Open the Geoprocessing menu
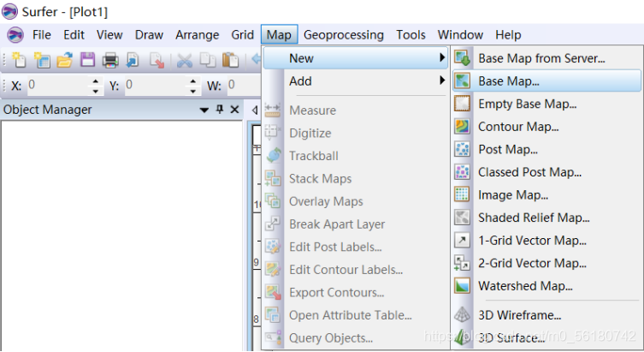 pos(343,35)
